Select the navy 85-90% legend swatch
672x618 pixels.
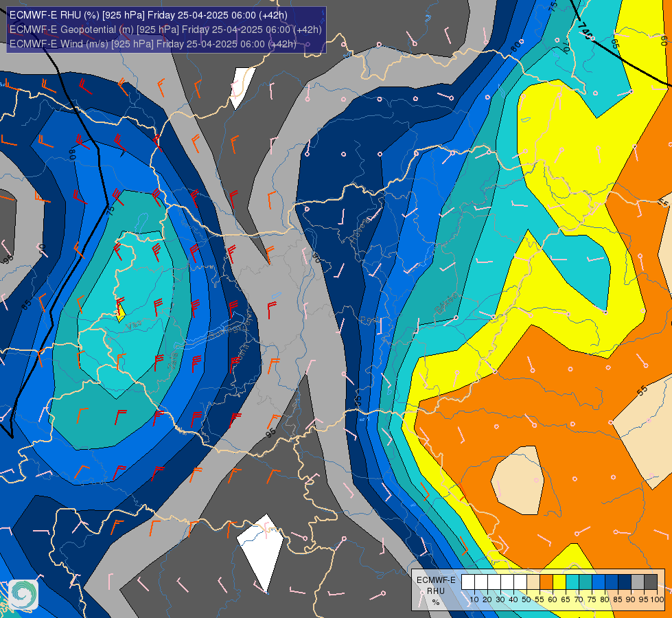coord(625,582)
